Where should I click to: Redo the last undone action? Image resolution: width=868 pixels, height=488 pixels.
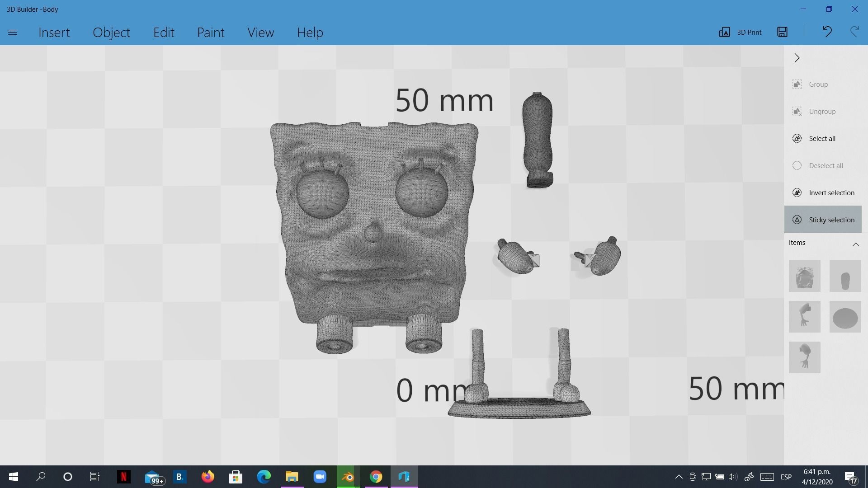pos(854,32)
